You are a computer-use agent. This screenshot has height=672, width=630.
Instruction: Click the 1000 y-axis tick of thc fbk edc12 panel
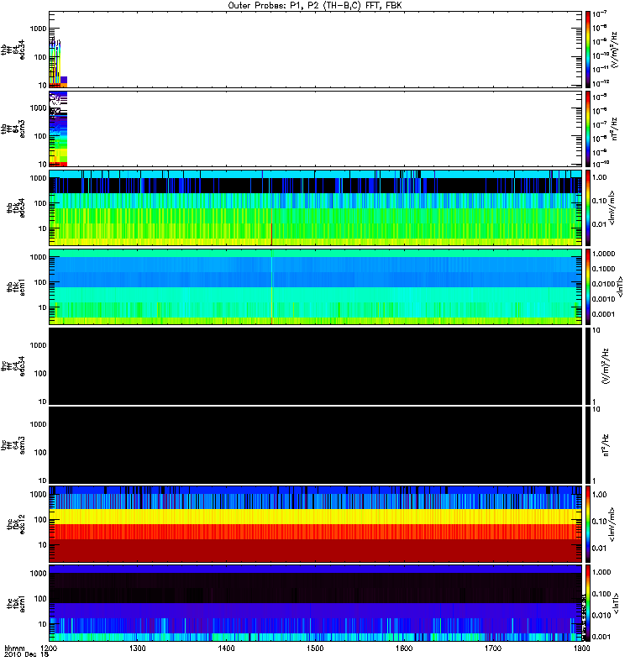(39, 494)
